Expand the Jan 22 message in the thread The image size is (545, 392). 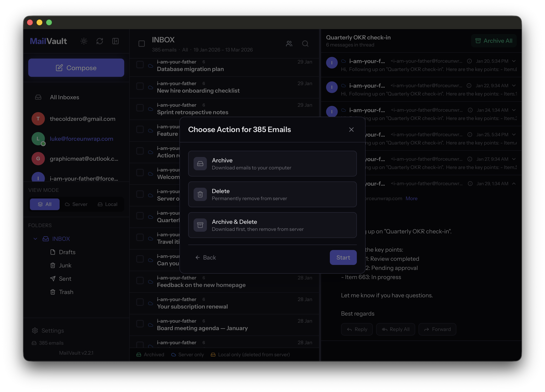(514, 86)
